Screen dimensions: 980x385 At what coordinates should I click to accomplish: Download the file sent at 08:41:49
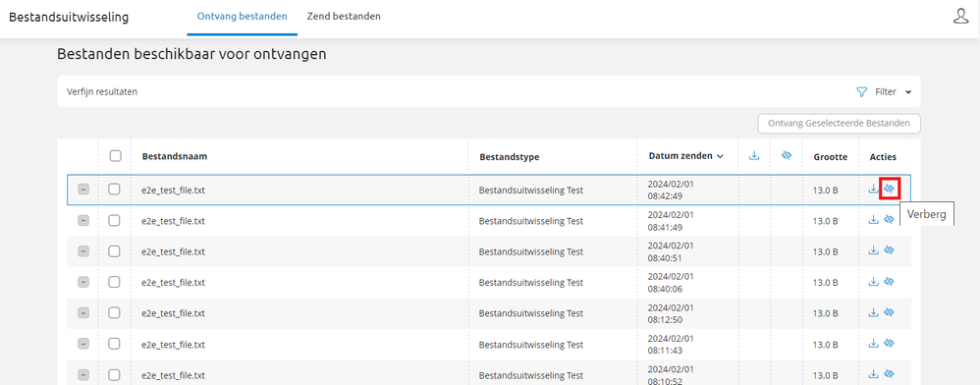tap(874, 219)
